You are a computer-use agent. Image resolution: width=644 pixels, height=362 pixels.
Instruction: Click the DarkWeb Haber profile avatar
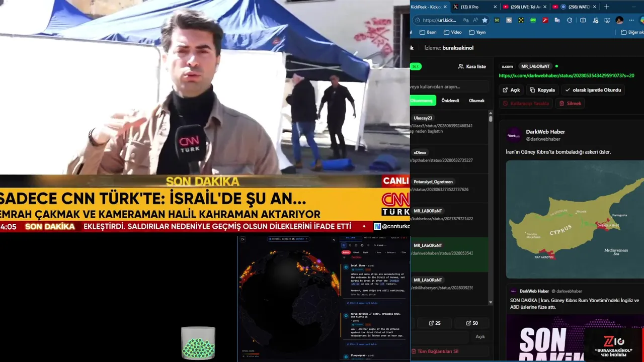tap(514, 135)
